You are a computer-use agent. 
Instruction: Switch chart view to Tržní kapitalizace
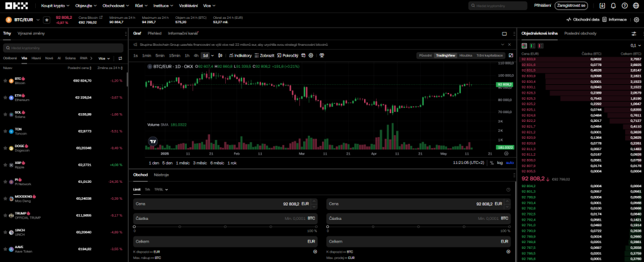[489, 55]
